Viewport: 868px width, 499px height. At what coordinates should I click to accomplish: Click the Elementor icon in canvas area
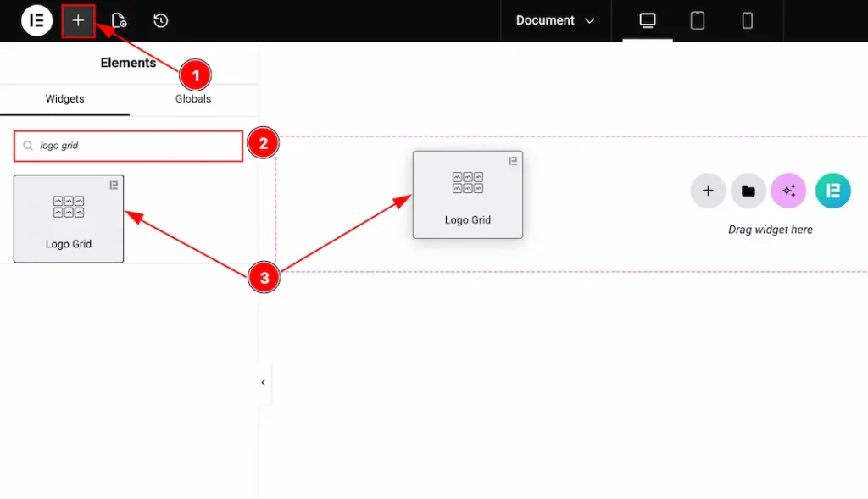(832, 191)
